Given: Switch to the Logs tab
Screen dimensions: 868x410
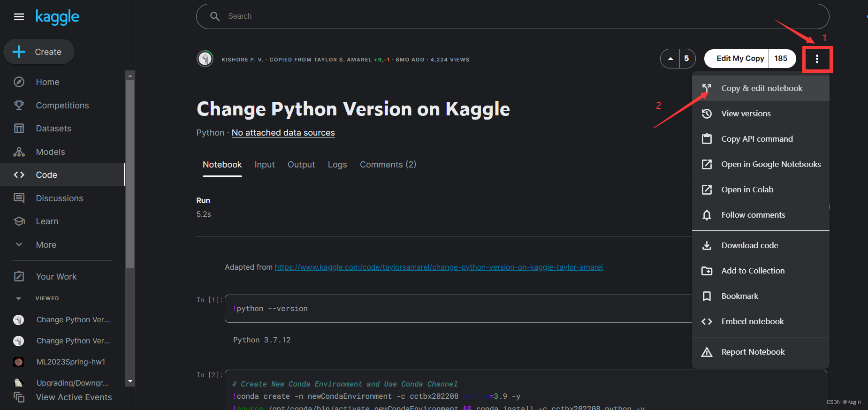Looking at the screenshot, I should tap(337, 165).
